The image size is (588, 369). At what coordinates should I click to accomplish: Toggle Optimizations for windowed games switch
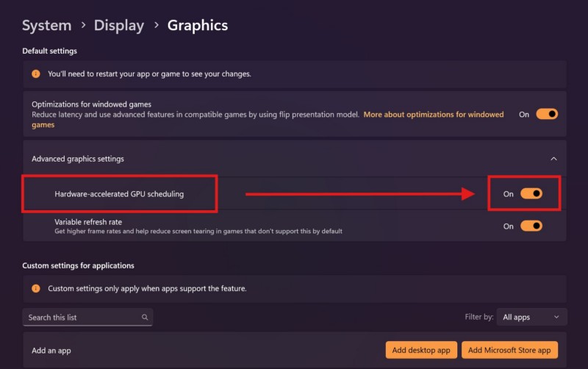pos(547,114)
